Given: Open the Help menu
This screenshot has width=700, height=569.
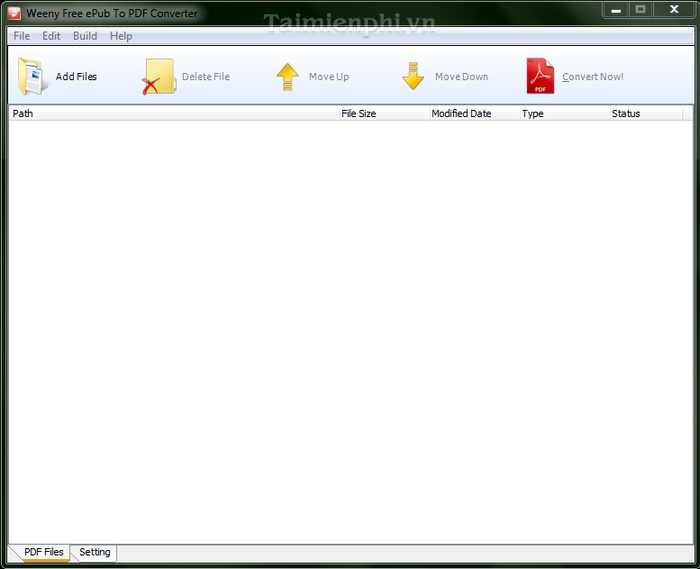Looking at the screenshot, I should (x=121, y=36).
